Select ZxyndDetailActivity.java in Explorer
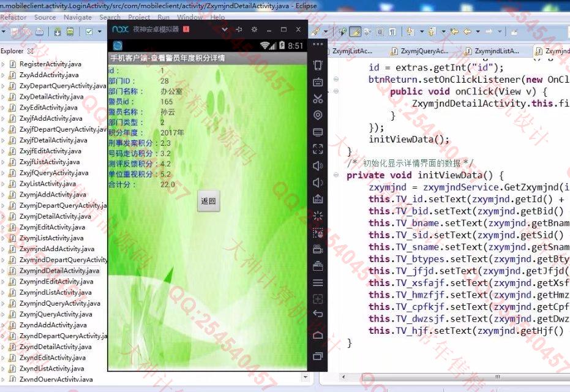This screenshot has height=392, width=570. 55,347
